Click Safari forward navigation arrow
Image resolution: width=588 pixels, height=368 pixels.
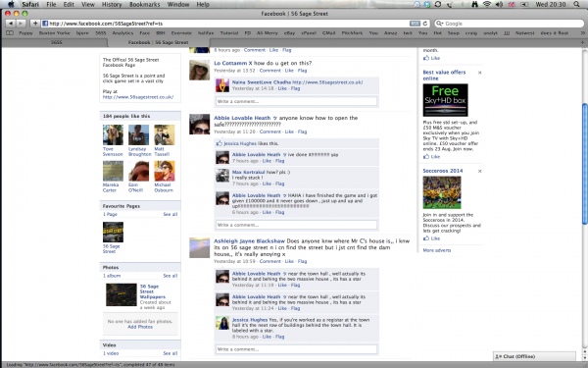tap(21, 24)
